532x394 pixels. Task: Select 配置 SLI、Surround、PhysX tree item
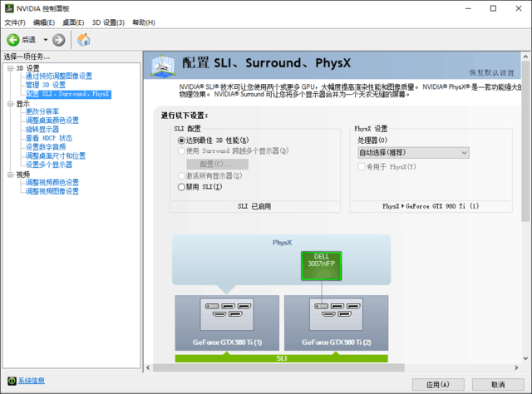tap(68, 94)
